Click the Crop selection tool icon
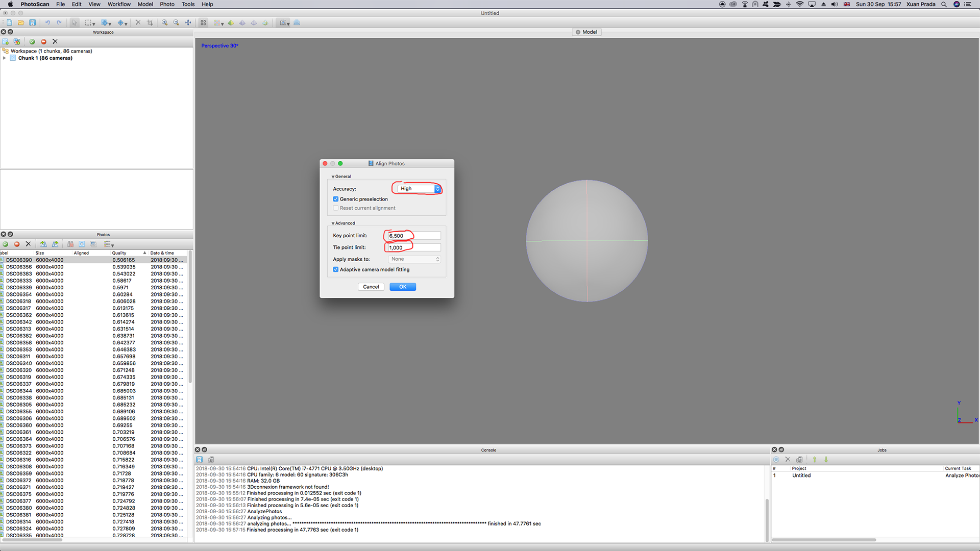 (150, 22)
